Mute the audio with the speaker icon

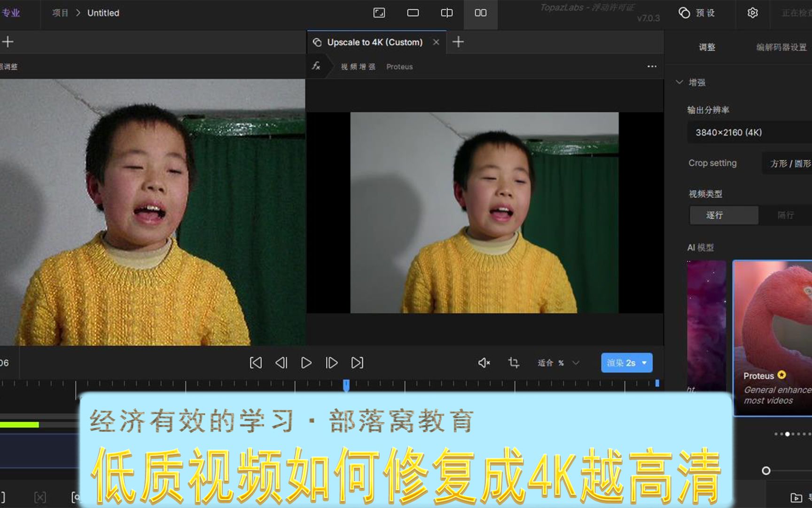[484, 363]
